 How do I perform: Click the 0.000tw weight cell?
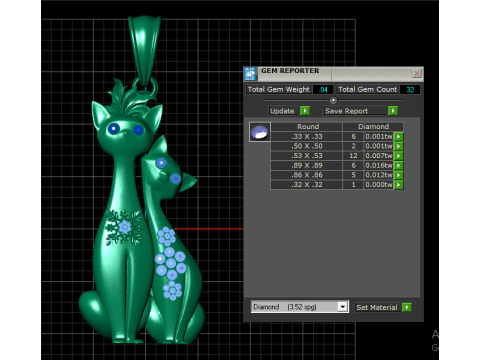pos(378,185)
